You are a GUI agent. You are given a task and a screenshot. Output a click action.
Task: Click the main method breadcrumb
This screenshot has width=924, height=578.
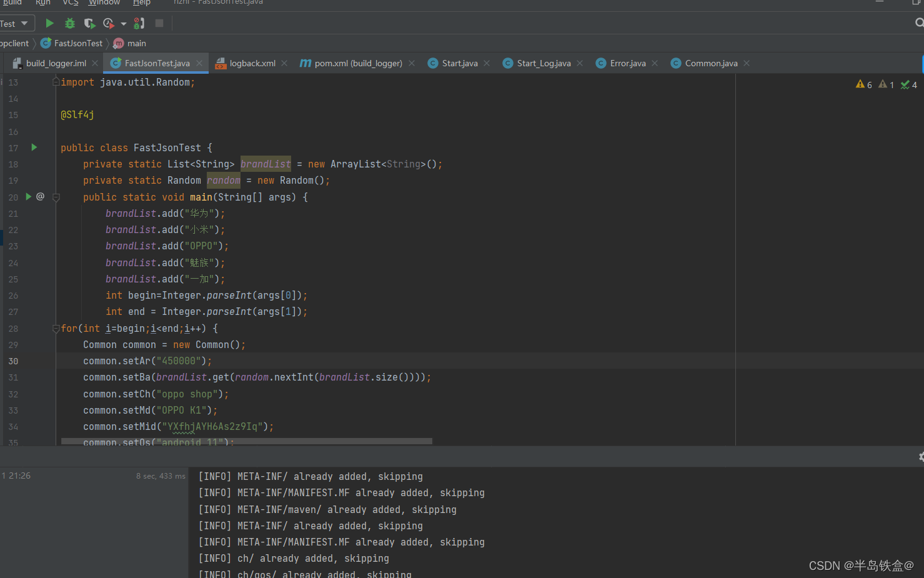[130, 43]
